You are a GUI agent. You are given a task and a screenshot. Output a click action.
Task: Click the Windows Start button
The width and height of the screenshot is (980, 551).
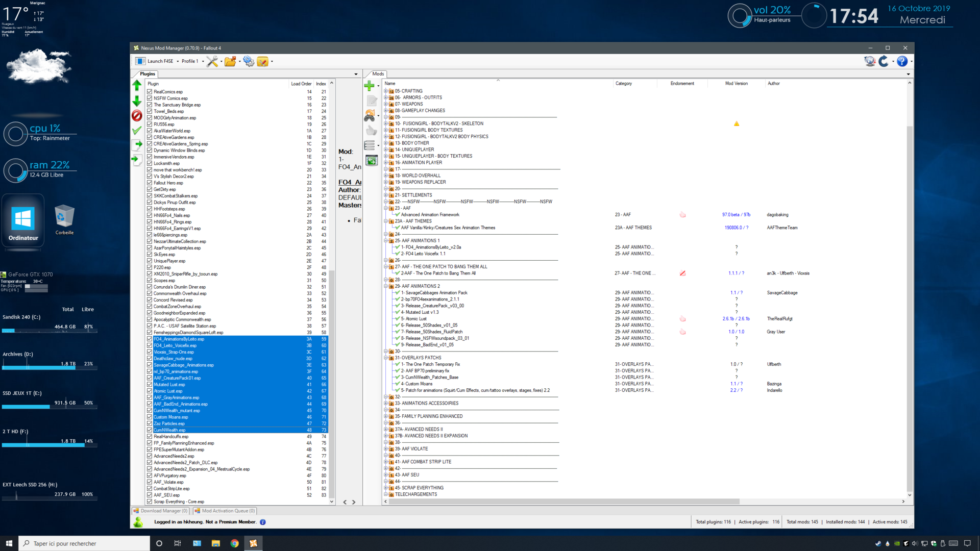point(9,543)
